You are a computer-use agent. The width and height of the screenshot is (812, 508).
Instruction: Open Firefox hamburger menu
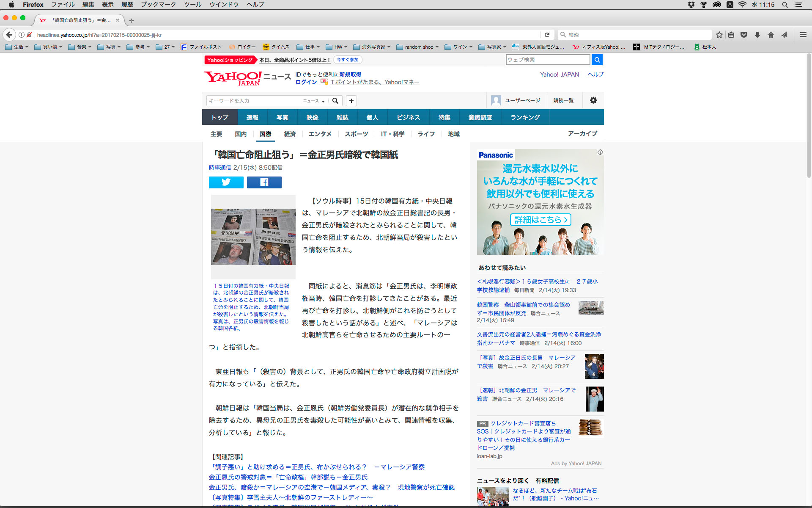803,35
